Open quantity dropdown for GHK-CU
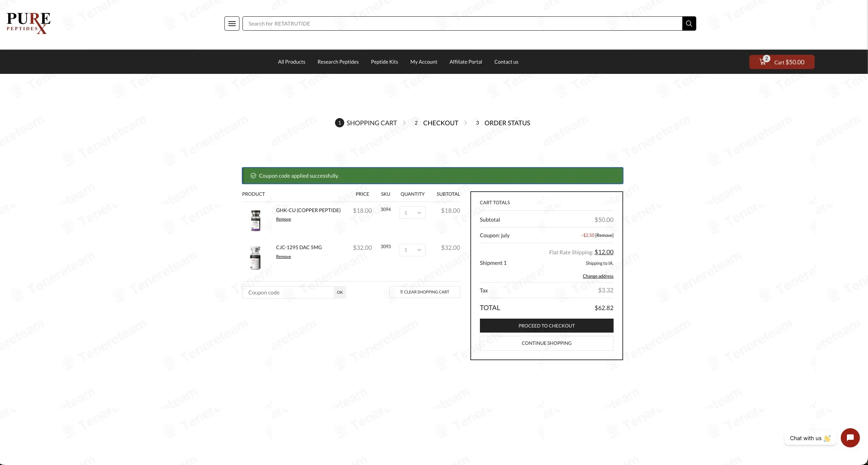This screenshot has height=465, width=868. 412,213
